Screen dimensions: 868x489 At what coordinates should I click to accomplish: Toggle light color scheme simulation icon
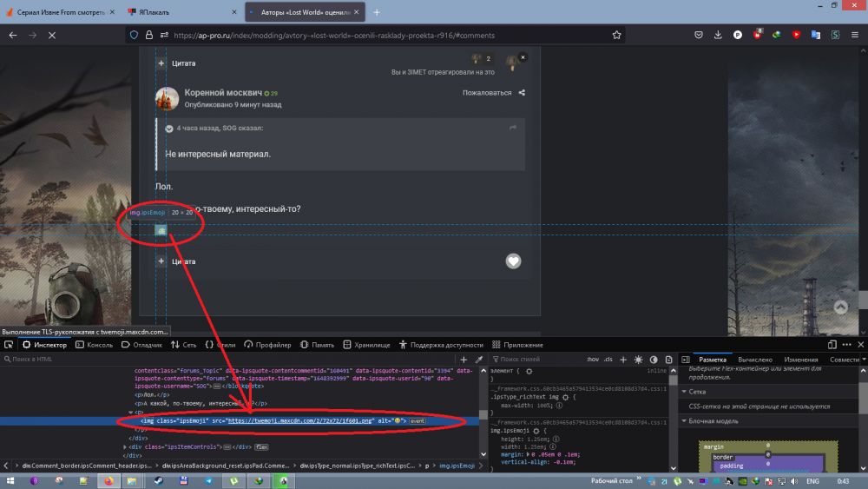[639, 360]
